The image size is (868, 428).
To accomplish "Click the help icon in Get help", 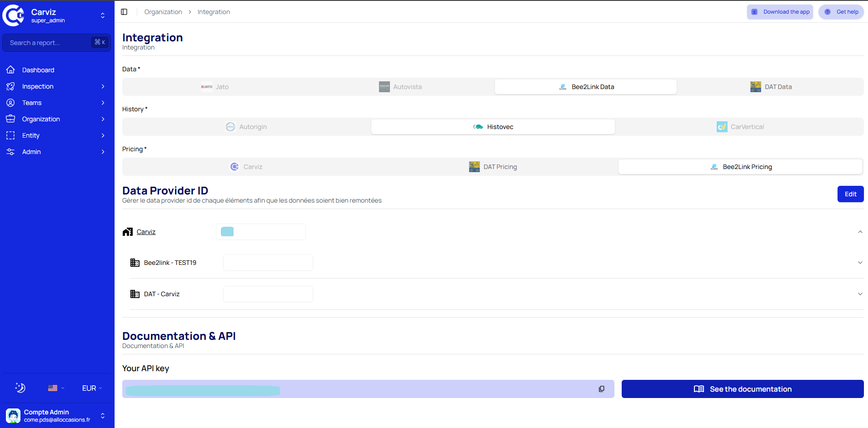I will coord(828,12).
